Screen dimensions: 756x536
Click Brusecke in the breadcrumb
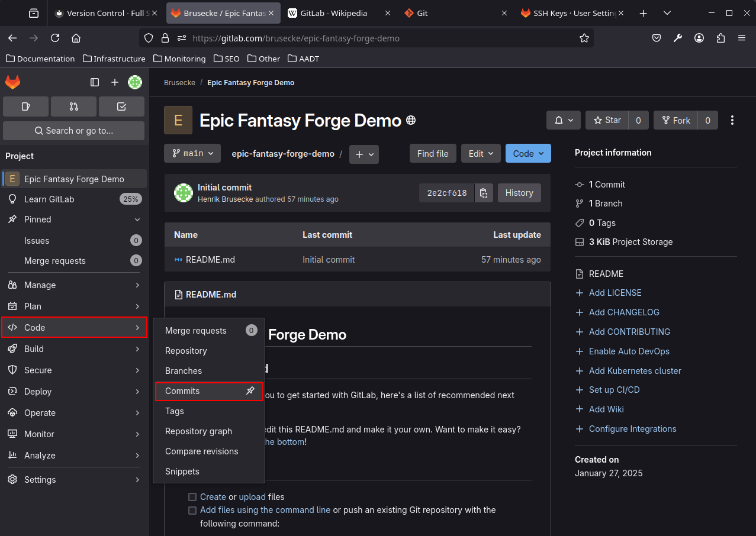tap(179, 83)
